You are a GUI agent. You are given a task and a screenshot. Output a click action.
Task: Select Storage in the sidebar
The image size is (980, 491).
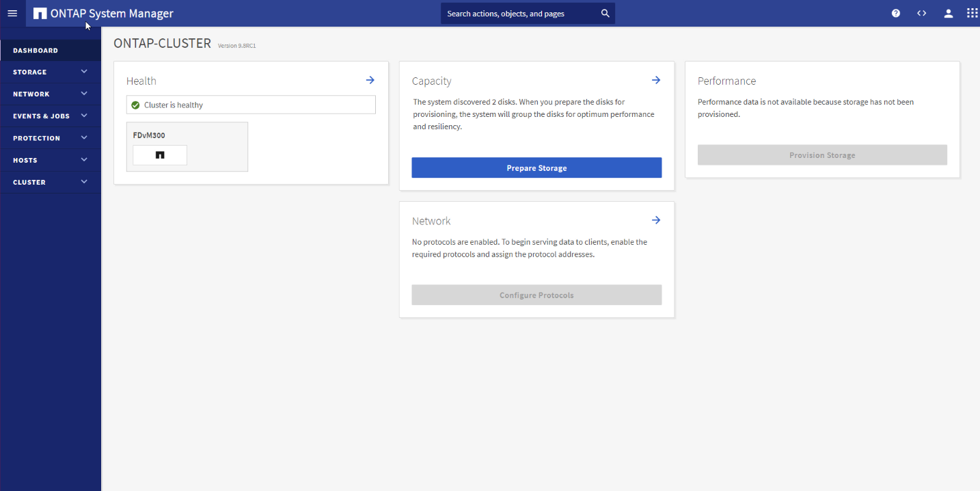[51, 72]
